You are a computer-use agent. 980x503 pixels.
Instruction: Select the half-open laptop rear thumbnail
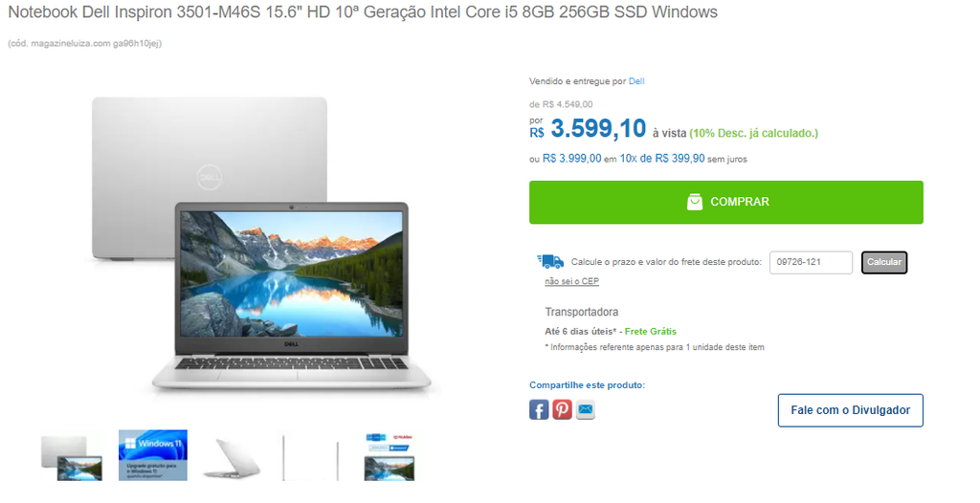(x=232, y=459)
